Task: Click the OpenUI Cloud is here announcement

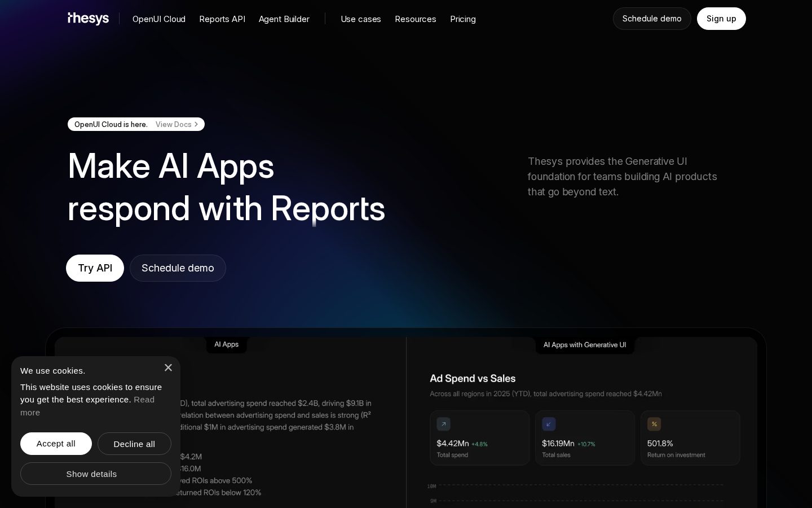Action: coord(111,124)
